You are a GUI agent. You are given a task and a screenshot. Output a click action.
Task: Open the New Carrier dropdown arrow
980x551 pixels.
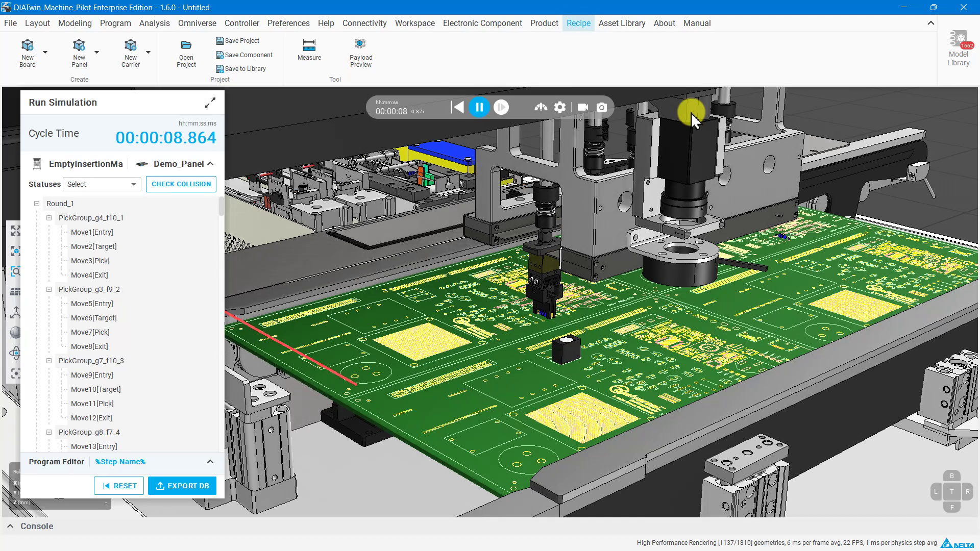coord(148,52)
